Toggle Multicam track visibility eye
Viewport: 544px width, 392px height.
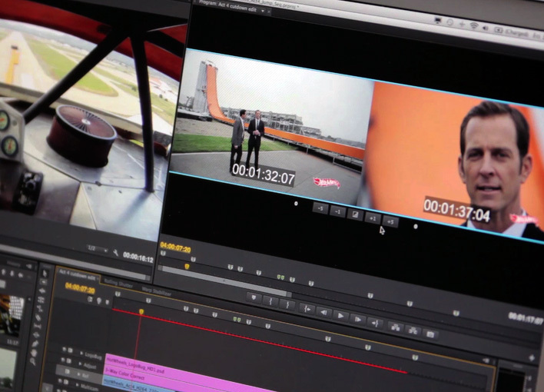tap(61, 380)
